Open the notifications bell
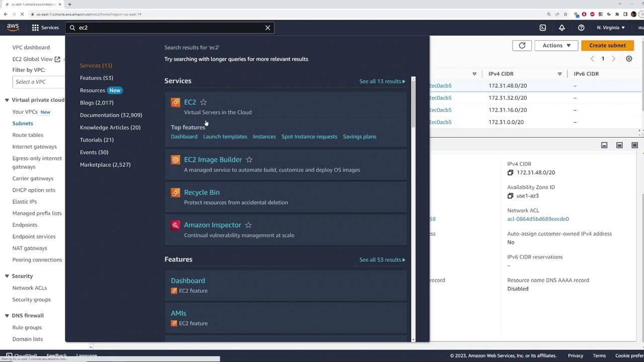The height and width of the screenshot is (362, 644). (x=562, y=28)
